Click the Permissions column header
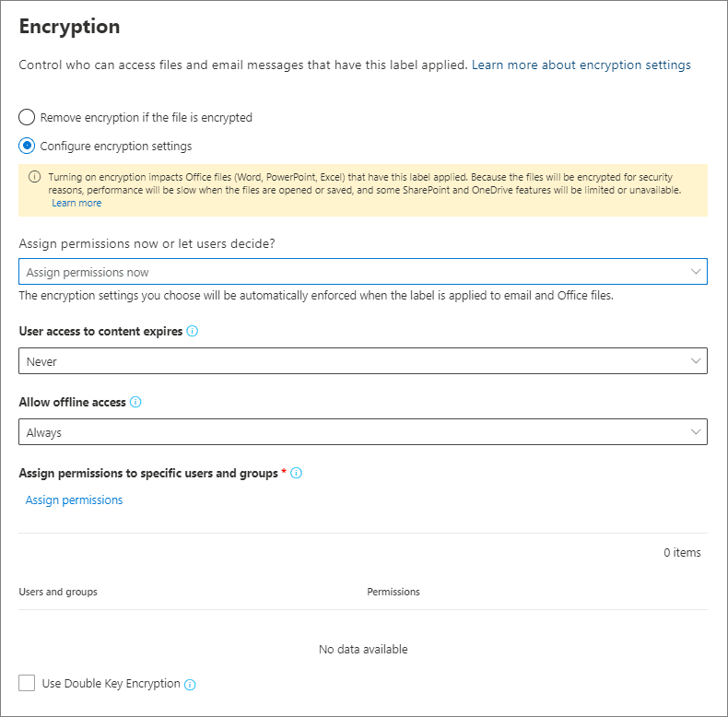This screenshot has height=717, width=728. (x=393, y=592)
